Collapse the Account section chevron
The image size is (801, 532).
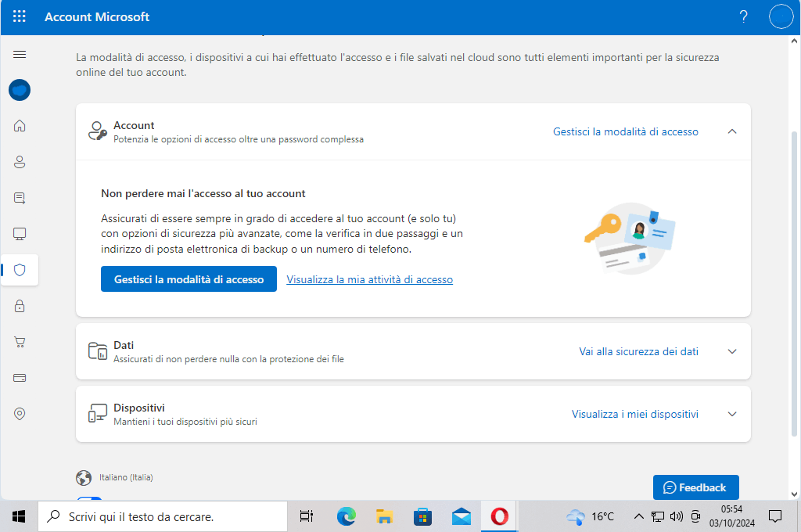click(732, 131)
